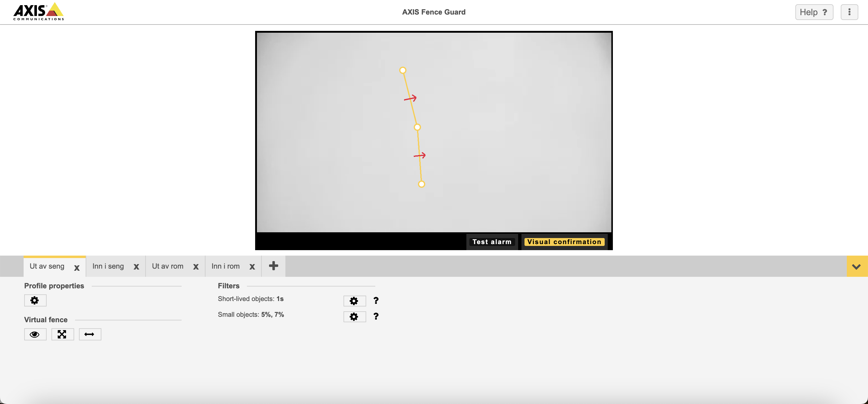The height and width of the screenshot is (404, 868).
Task: Click the eye icon to view virtual fence
Action: [35, 334]
